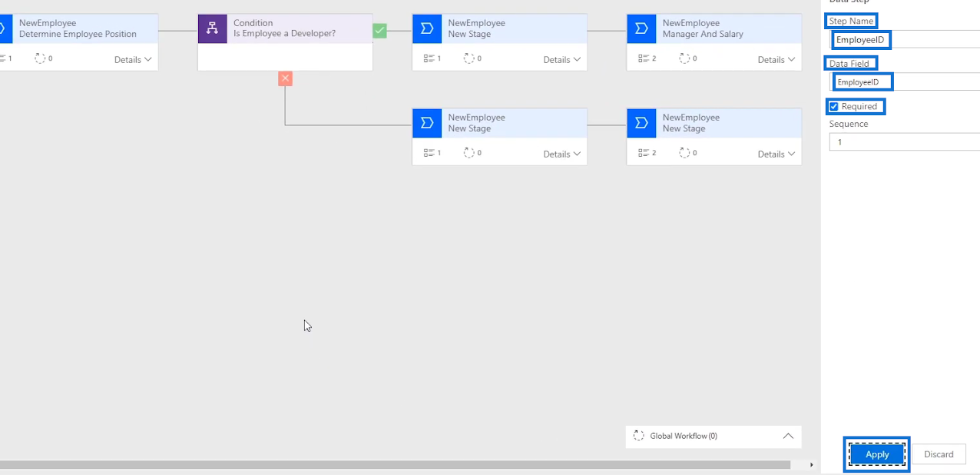The height and width of the screenshot is (475, 980).
Task: Click workflow circle icon in Determine Employee Position
Action: 40,58
